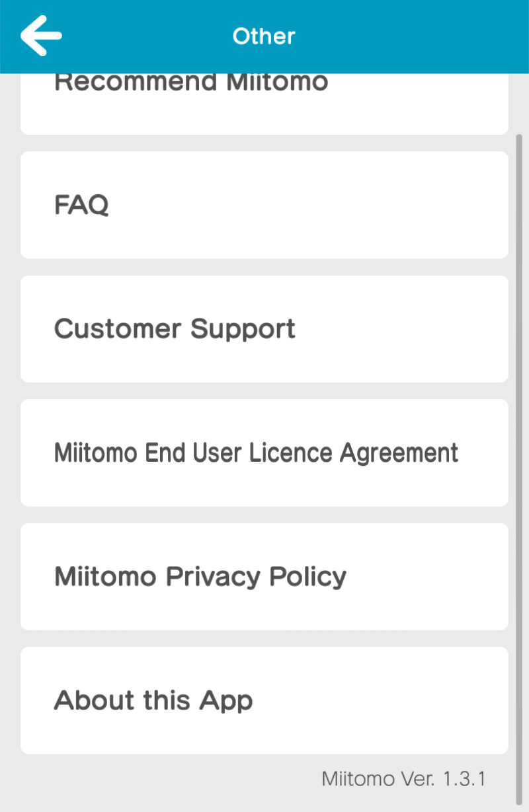Click the words Customer Support

point(175,329)
